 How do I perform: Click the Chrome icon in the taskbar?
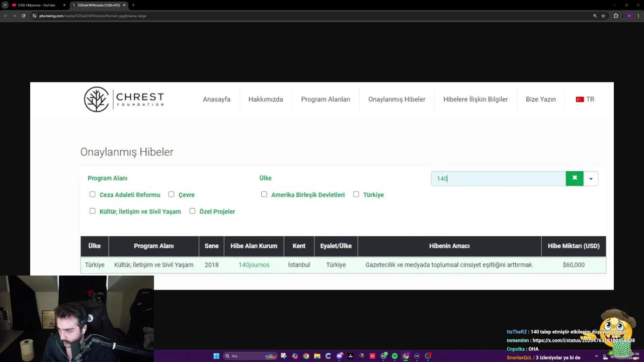[306, 356]
